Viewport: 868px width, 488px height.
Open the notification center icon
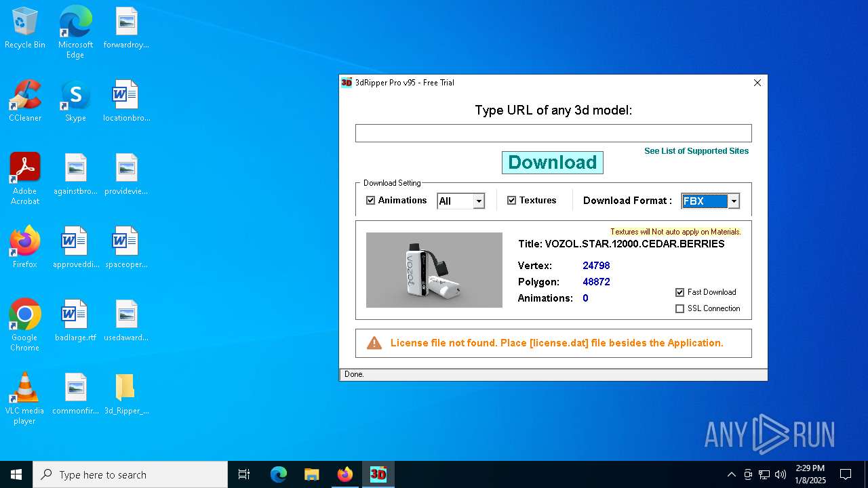click(x=846, y=474)
